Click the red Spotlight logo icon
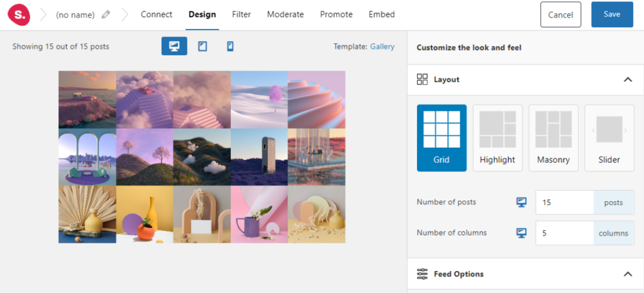This screenshot has width=644, height=293. tap(19, 14)
